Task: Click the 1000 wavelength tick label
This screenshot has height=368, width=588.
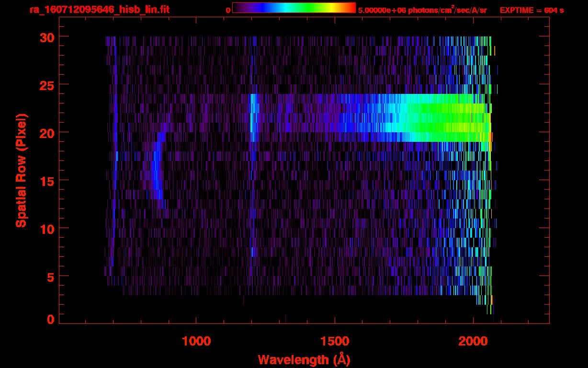Action: pos(196,341)
